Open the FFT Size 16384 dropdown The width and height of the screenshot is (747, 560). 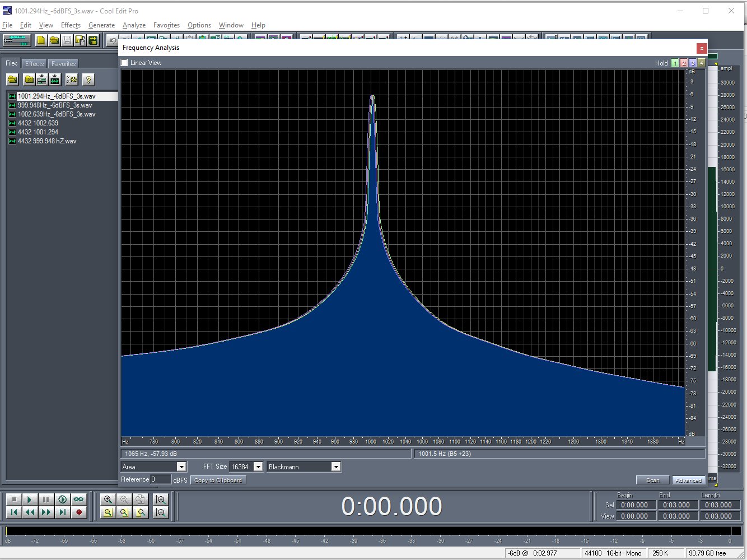pyautogui.click(x=246, y=466)
